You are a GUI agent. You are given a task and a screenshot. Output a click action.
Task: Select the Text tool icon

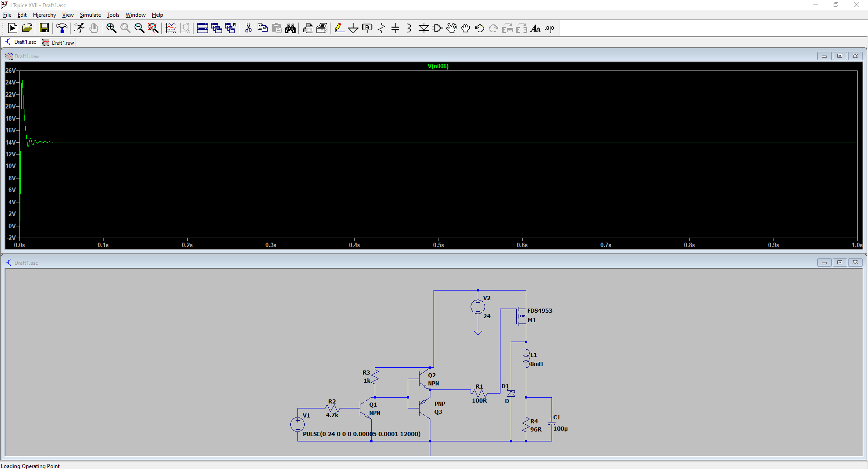coord(536,28)
